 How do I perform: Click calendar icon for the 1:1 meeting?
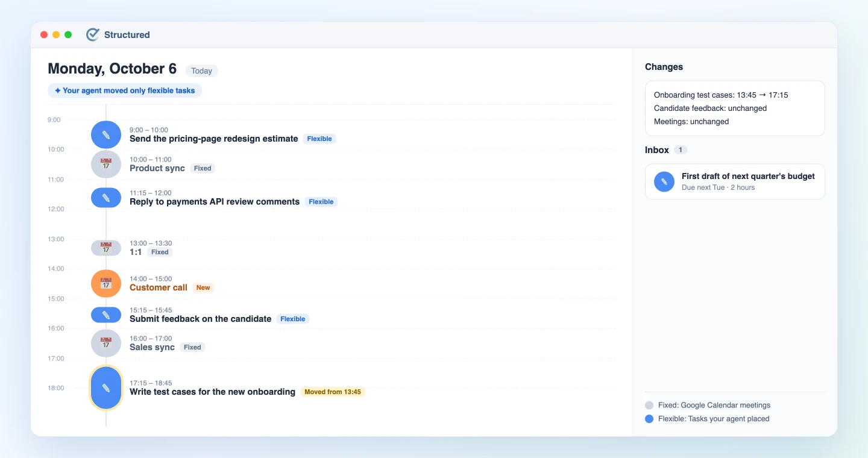coord(106,248)
